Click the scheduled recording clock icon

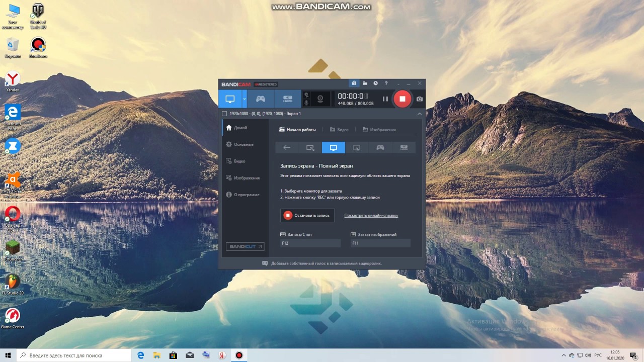click(x=375, y=83)
